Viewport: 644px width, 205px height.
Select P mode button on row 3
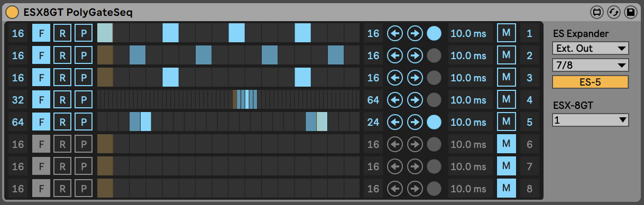click(83, 78)
